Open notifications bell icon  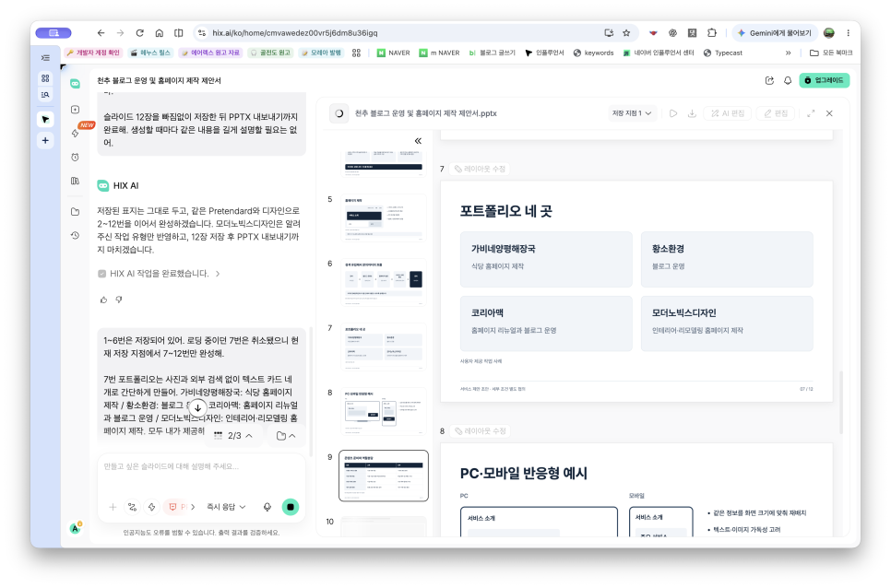[788, 80]
